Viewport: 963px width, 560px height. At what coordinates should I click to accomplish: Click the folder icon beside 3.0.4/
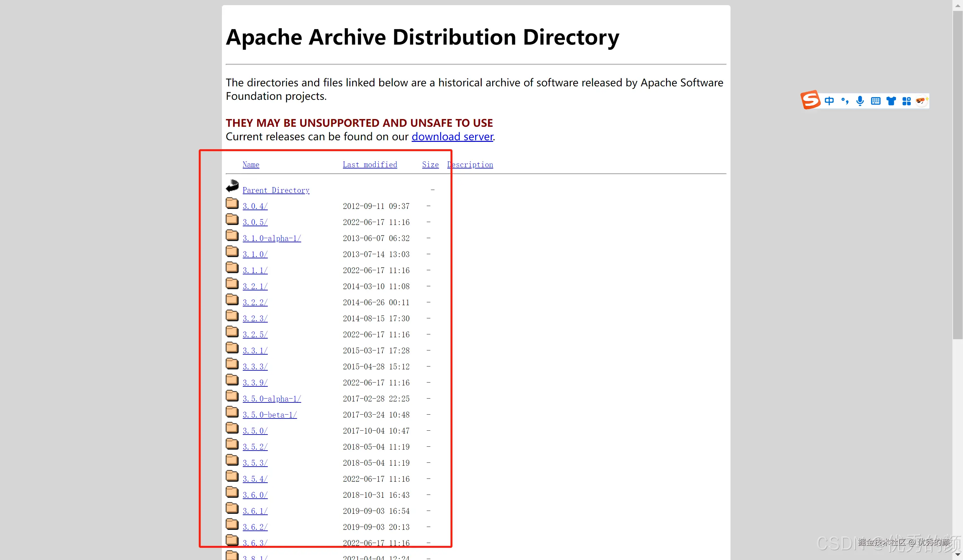point(232,203)
